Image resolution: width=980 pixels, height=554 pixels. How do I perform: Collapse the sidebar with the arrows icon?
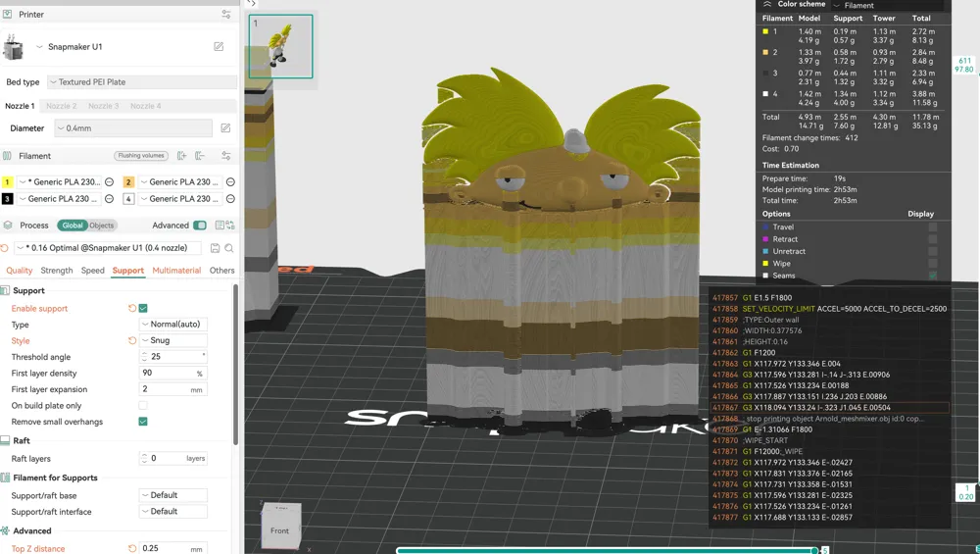pyautogui.click(x=251, y=3)
